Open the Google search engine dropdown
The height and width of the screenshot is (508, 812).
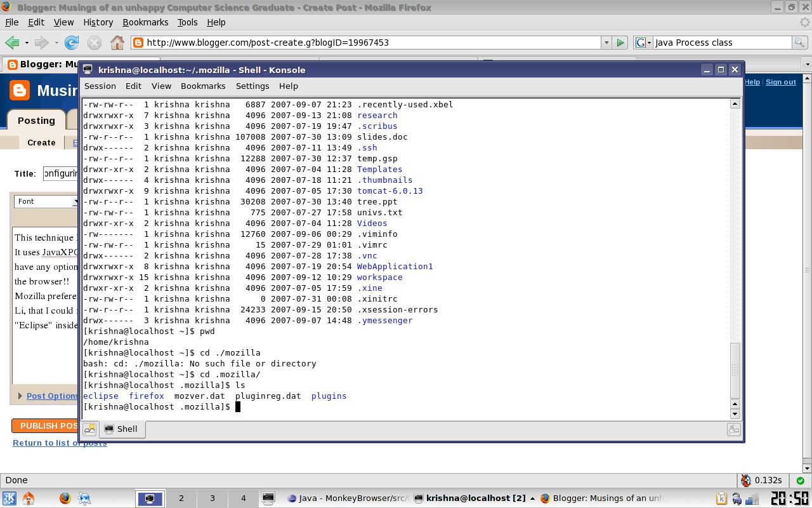pos(643,43)
